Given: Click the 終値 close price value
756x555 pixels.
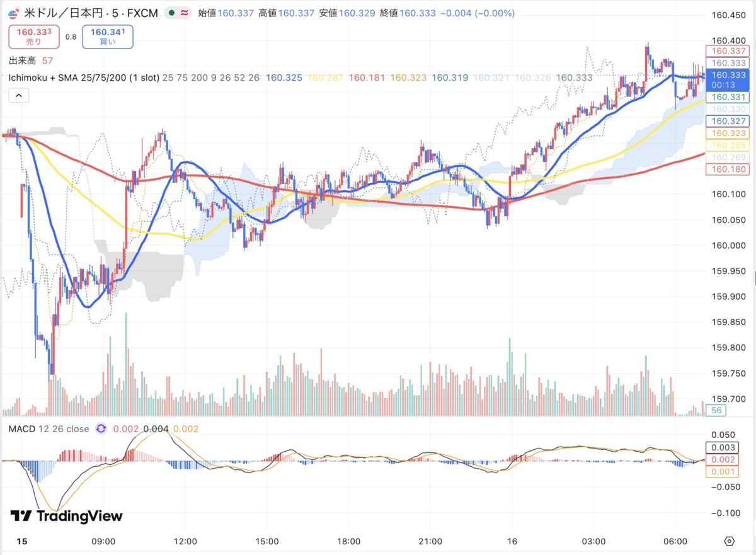Looking at the screenshot, I should coord(418,13).
